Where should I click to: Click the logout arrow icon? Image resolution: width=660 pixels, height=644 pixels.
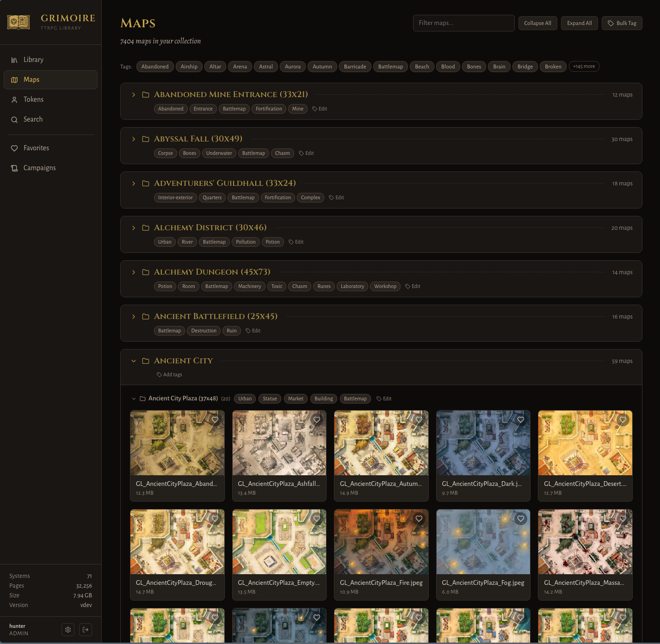86,629
